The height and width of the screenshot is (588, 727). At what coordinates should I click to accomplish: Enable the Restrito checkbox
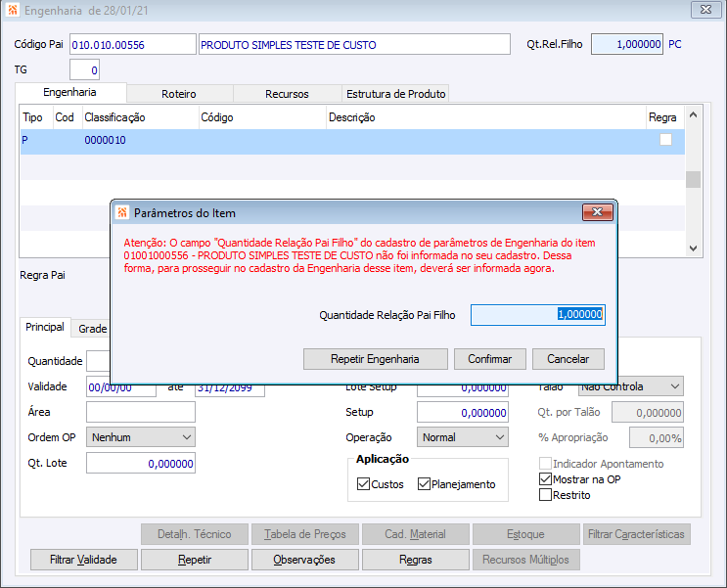545,495
